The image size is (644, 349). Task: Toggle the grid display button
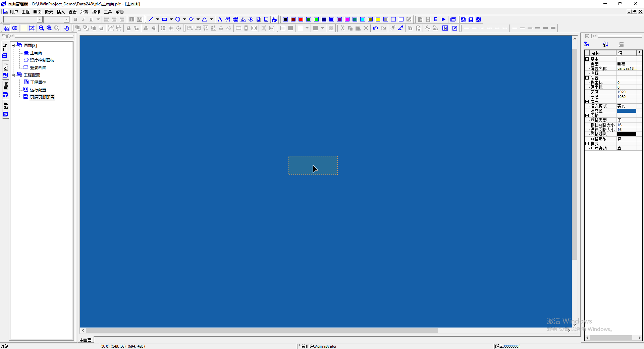tap(24, 28)
